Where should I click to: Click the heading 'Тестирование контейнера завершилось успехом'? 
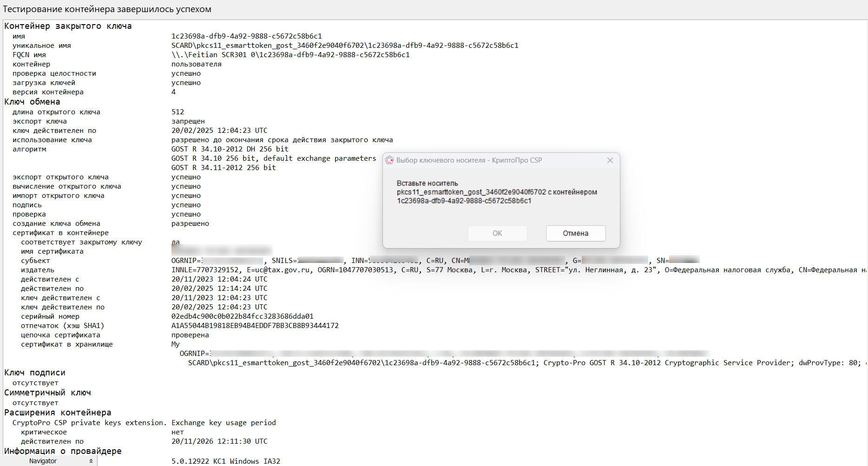click(x=107, y=9)
